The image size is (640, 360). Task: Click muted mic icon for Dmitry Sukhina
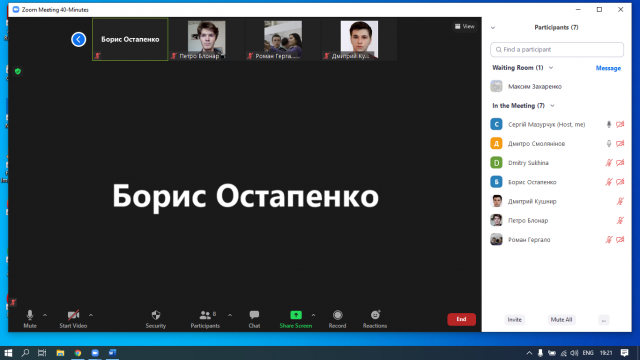609,163
